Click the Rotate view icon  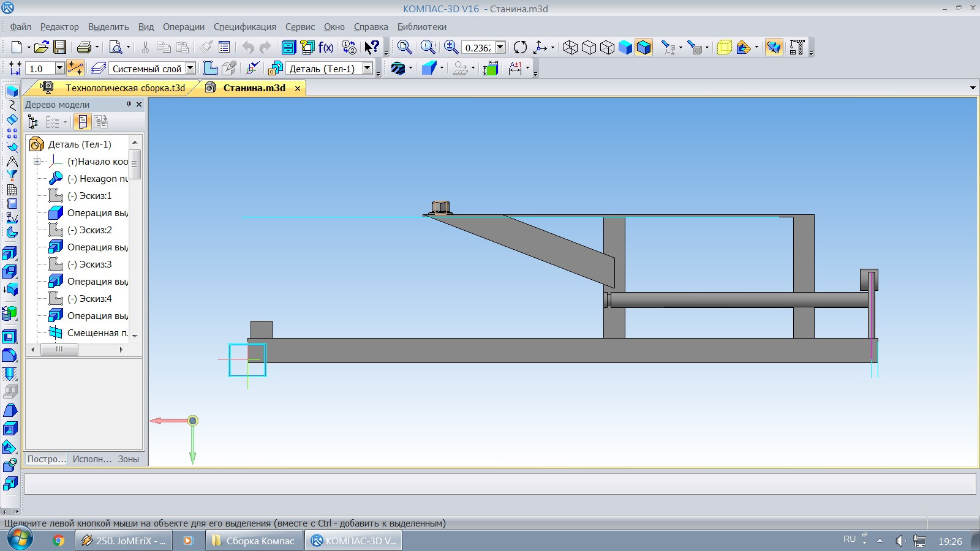(x=520, y=47)
